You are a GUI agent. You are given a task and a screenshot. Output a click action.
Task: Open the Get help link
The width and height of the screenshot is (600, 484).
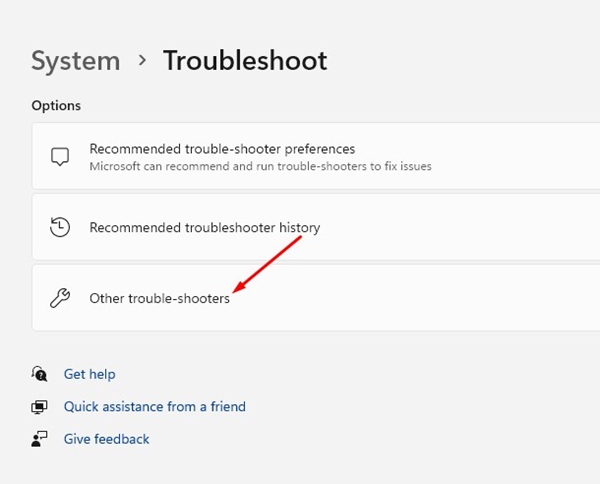pos(89,374)
